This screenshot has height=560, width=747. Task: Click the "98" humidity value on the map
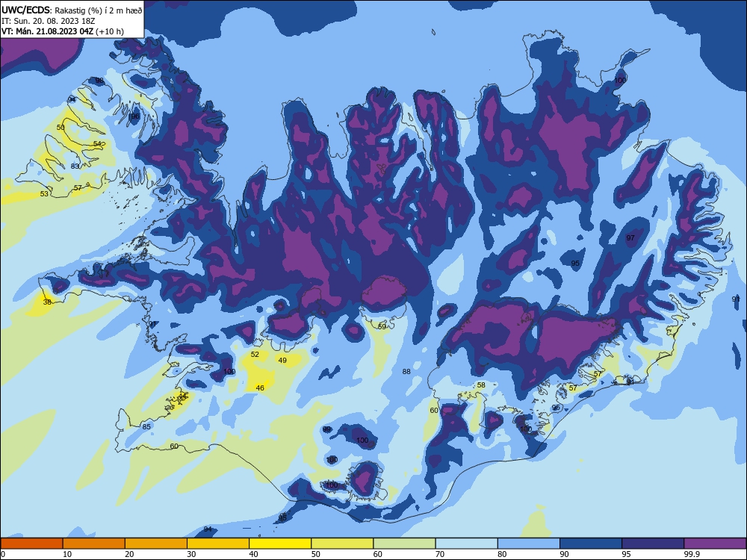[99, 81]
